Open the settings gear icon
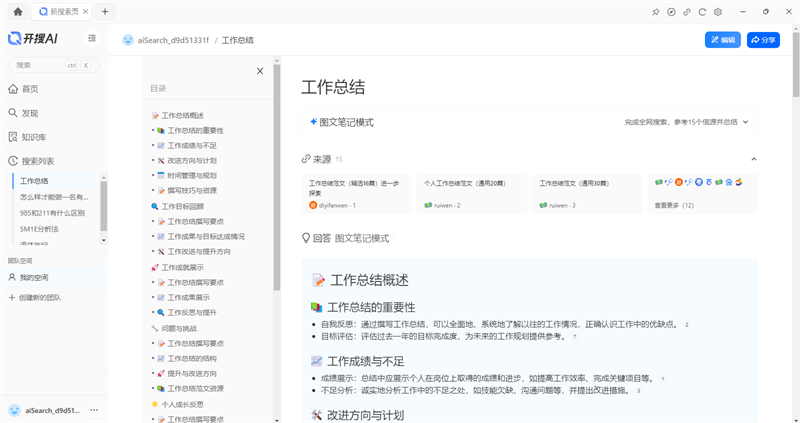 [718, 12]
